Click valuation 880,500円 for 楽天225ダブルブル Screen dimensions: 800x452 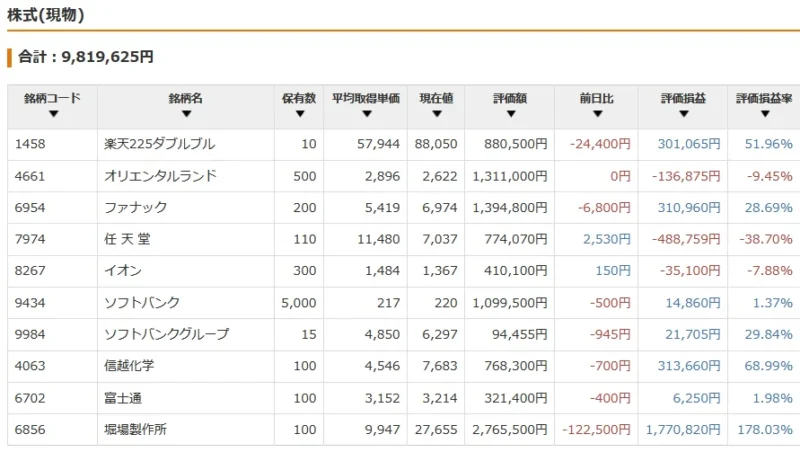tap(516, 144)
